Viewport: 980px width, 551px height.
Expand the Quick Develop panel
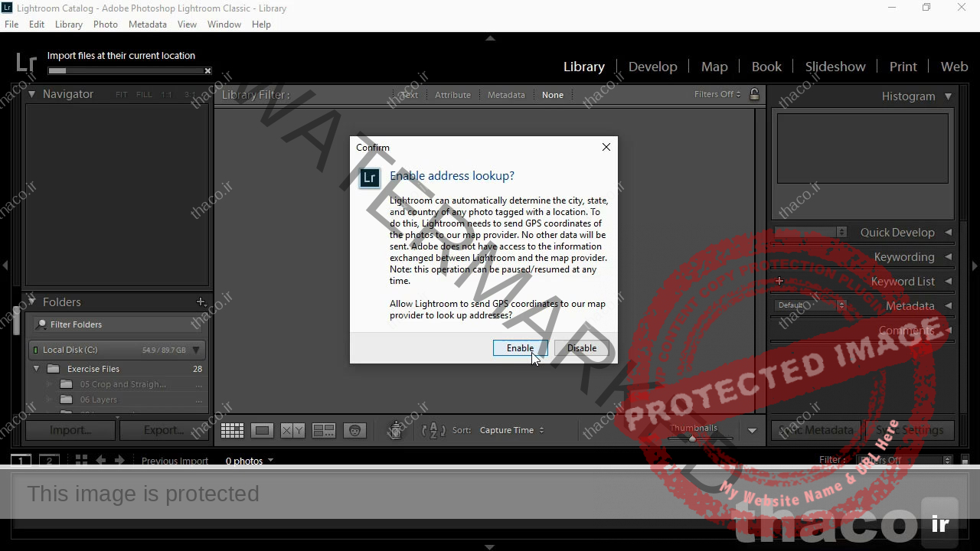[948, 233]
